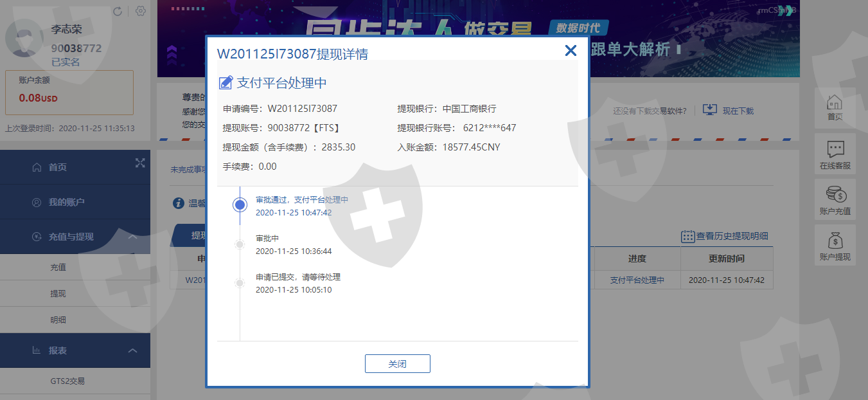Click the 充值与提现 sidebar currency icon

tap(37, 237)
